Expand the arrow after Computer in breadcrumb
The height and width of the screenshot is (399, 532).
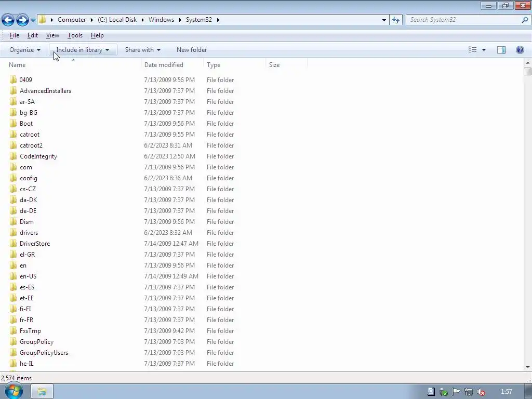[91, 20]
